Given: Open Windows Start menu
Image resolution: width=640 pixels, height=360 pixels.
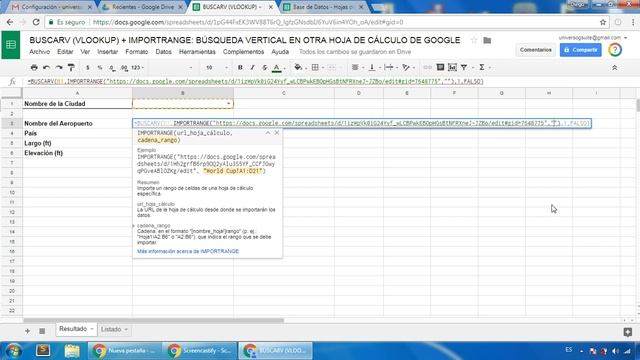Looking at the screenshot, I should tap(14, 351).
